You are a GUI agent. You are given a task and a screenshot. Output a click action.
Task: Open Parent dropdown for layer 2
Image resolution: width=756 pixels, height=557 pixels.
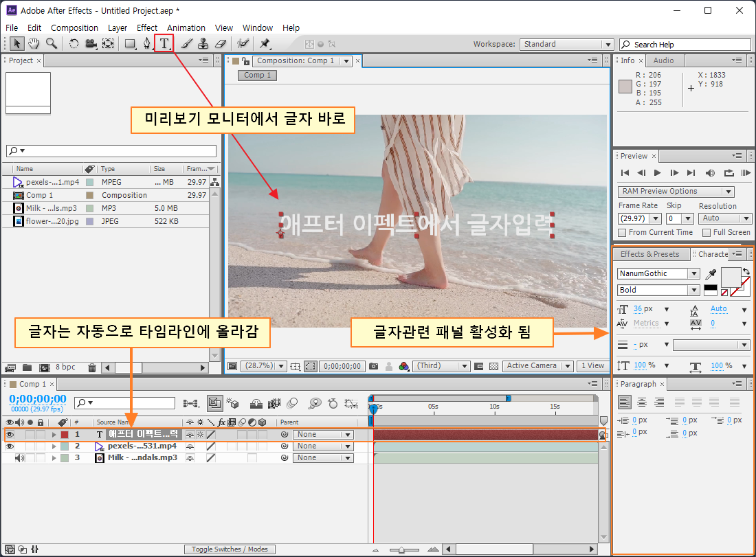pos(323,446)
